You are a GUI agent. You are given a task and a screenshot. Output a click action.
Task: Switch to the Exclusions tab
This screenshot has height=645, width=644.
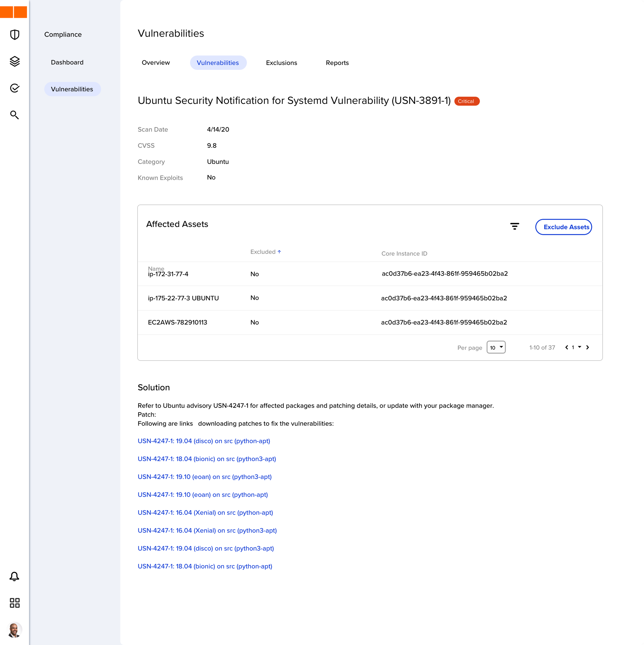tap(281, 63)
